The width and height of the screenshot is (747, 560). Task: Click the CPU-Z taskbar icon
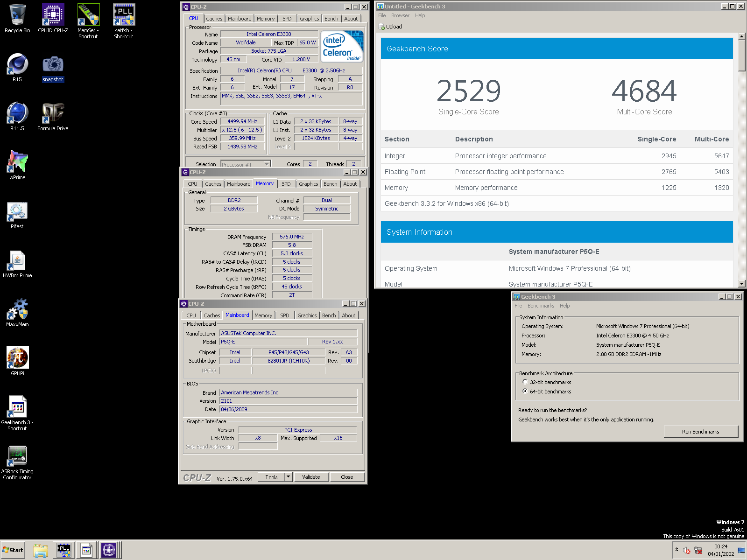coord(109,550)
